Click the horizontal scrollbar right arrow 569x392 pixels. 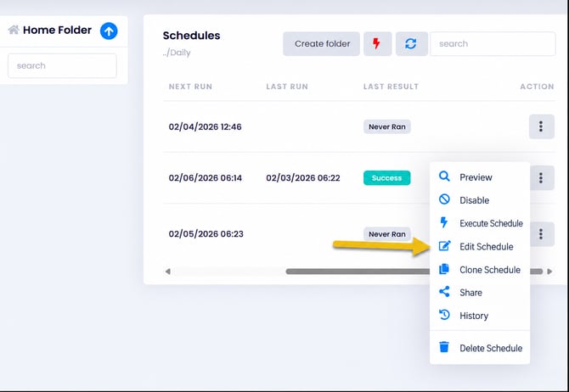pyautogui.click(x=549, y=272)
